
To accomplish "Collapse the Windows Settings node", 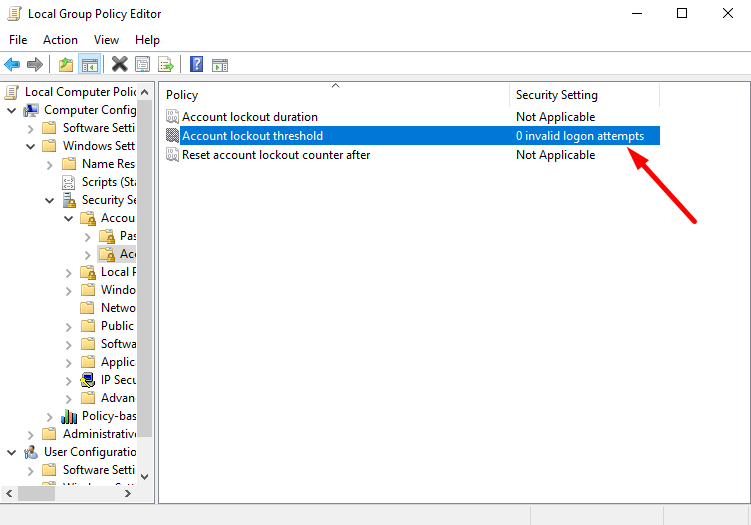I will (x=31, y=147).
